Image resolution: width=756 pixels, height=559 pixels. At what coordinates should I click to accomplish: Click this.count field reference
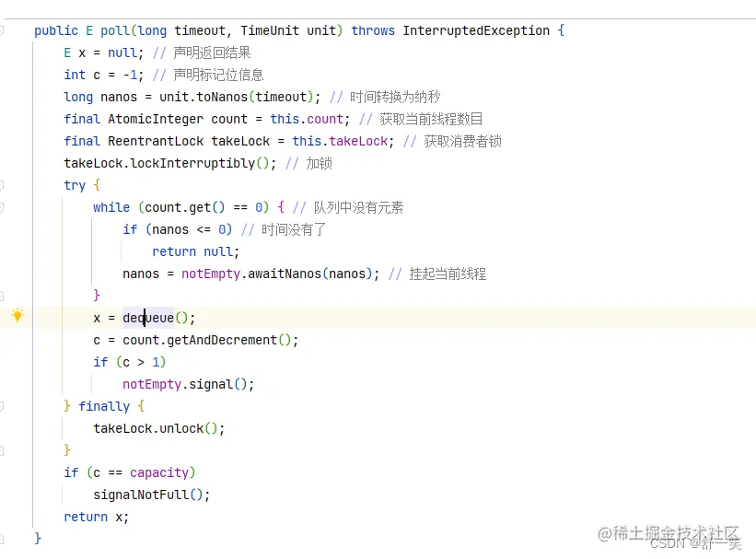pos(307,119)
